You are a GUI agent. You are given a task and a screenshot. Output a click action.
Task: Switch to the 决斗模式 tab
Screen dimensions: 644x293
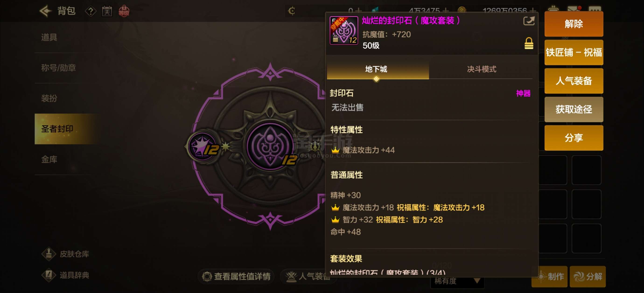(481, 69)
